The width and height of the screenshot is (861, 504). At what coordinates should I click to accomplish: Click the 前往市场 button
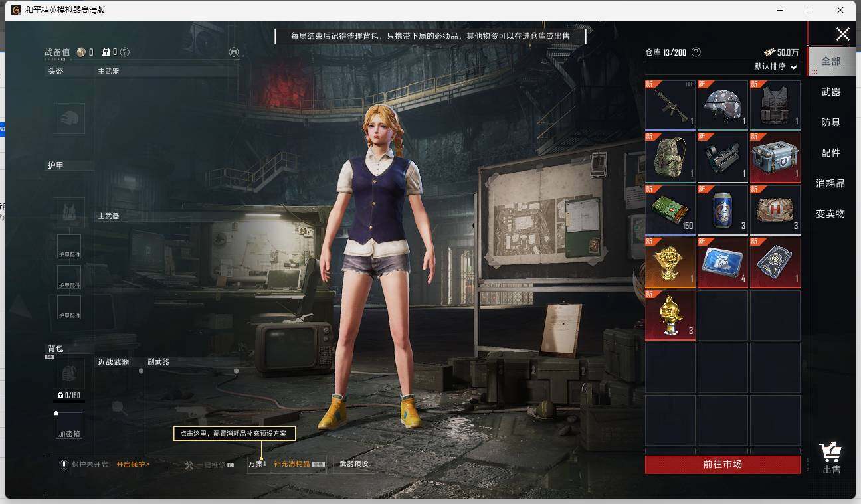[x=722, y=464]
